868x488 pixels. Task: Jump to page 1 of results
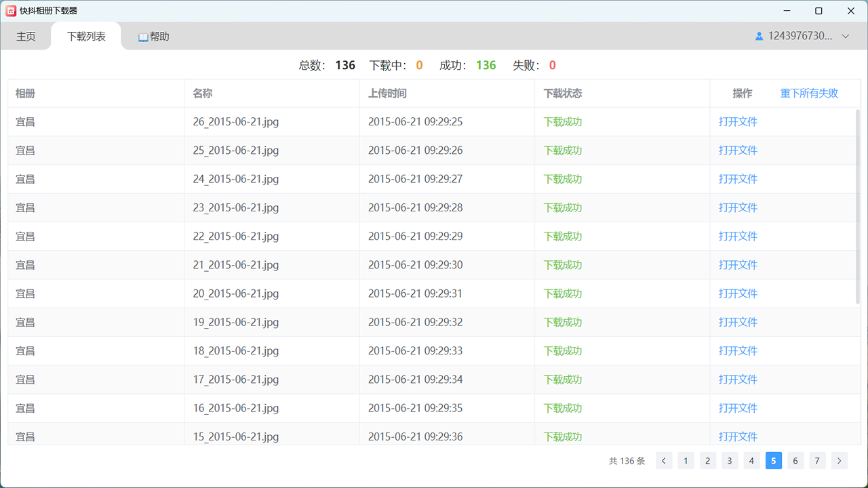686,461
